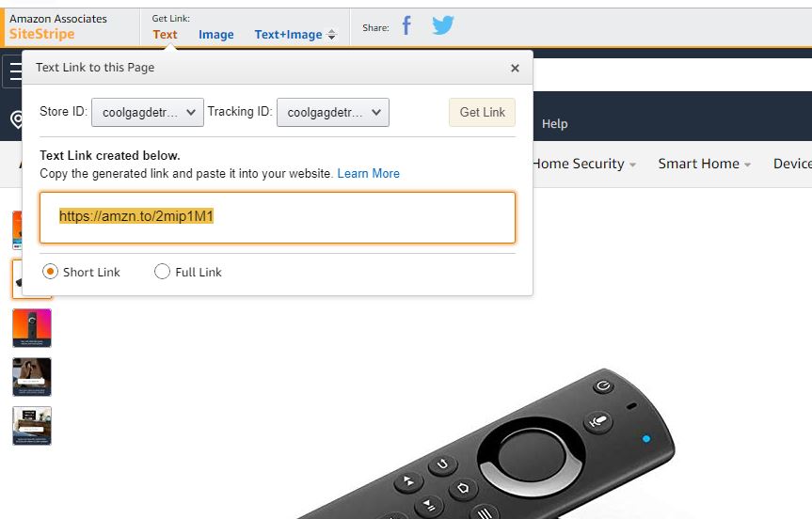The width and height of the screenshot is (812, 519).
Task: Select the Short Link radio button
Action: pos(50,272)
